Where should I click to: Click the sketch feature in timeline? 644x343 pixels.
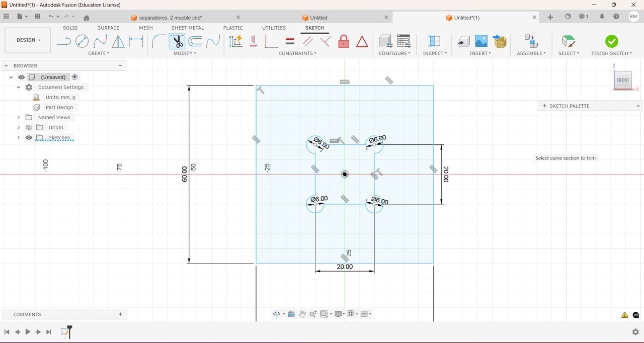pos(65,331)
